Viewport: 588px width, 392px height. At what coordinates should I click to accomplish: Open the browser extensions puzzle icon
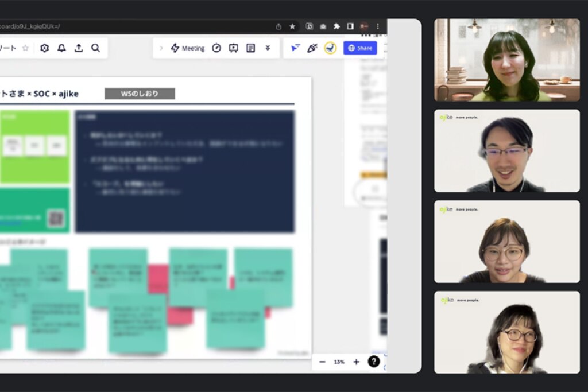[x=336, y=26]
